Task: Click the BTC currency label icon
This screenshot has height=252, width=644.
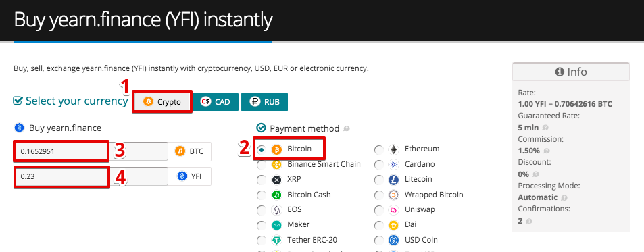Action: [180, 151]
